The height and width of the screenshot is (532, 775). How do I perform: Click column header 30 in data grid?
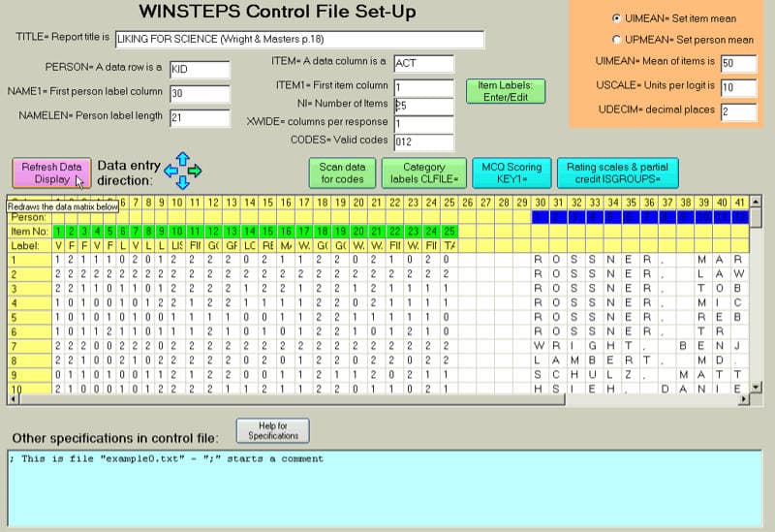click(541, 203)
